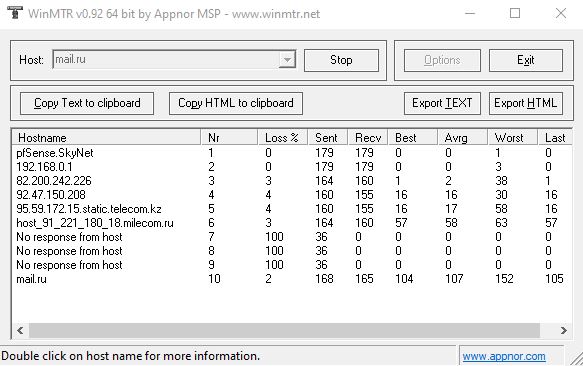Click the Avrg column header

463,138
